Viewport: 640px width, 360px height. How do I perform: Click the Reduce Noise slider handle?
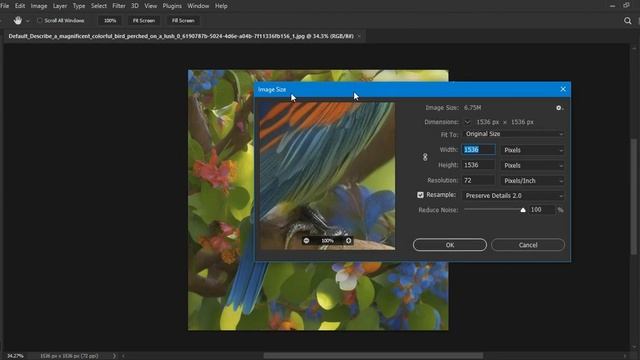coord(523,210)
